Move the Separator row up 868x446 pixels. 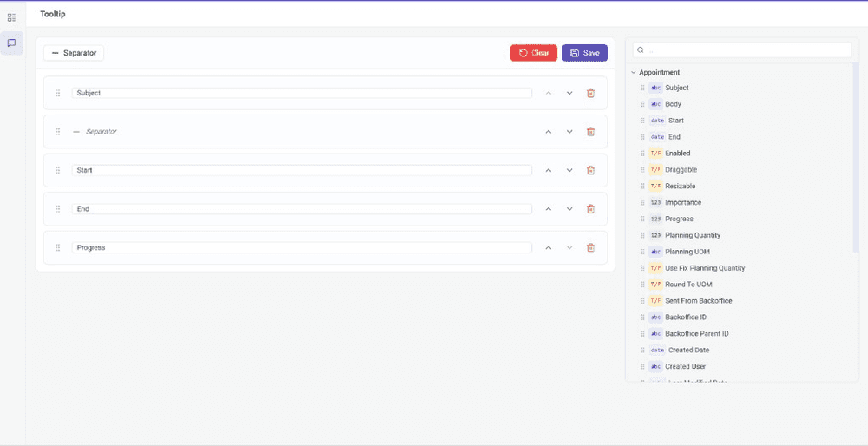point(549,132)
